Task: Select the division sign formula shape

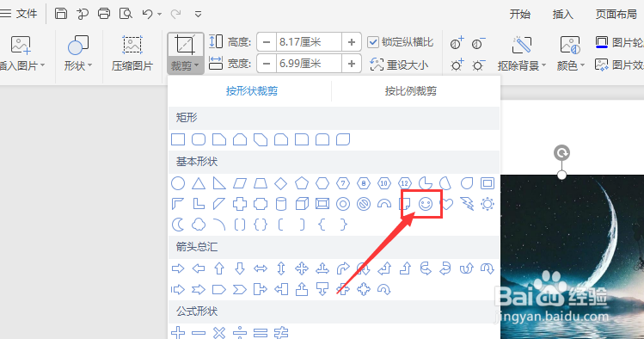Action: tap(240, 333)
